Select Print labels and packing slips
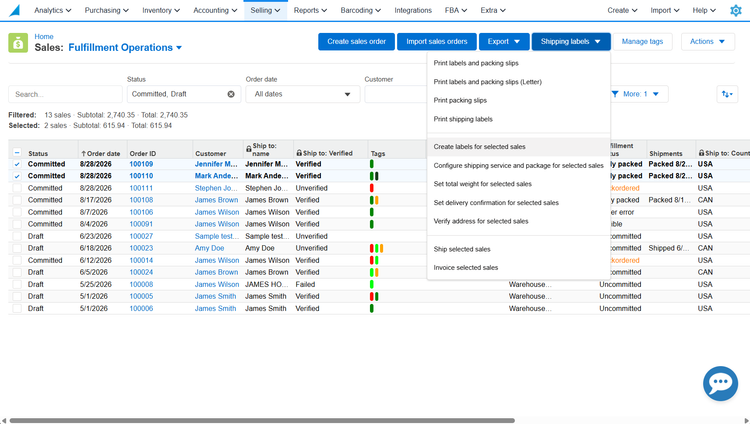 (476, 63)
